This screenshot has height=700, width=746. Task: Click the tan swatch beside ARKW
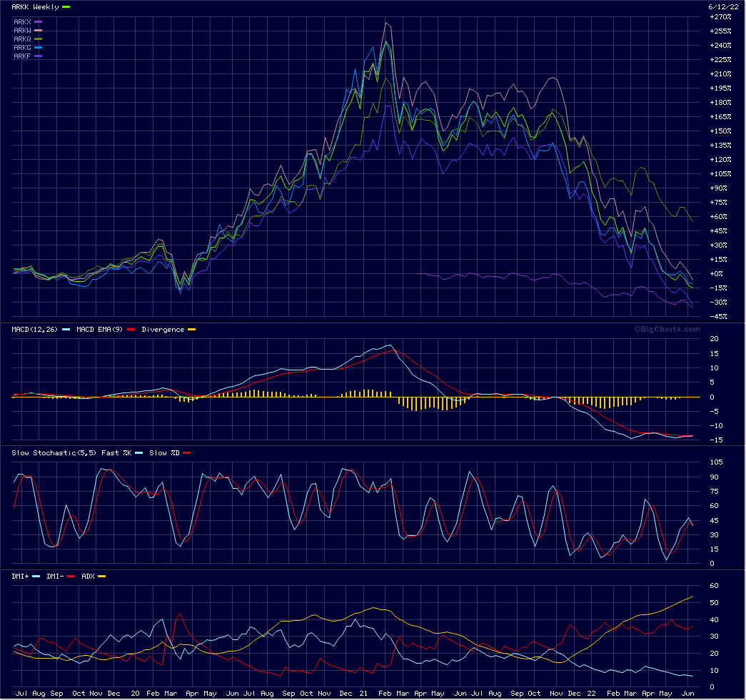point(38,31)
